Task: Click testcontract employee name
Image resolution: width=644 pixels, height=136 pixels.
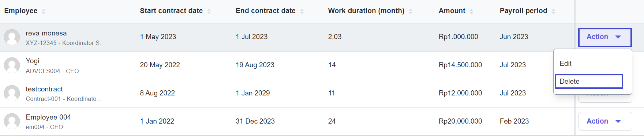Action: 44,89
